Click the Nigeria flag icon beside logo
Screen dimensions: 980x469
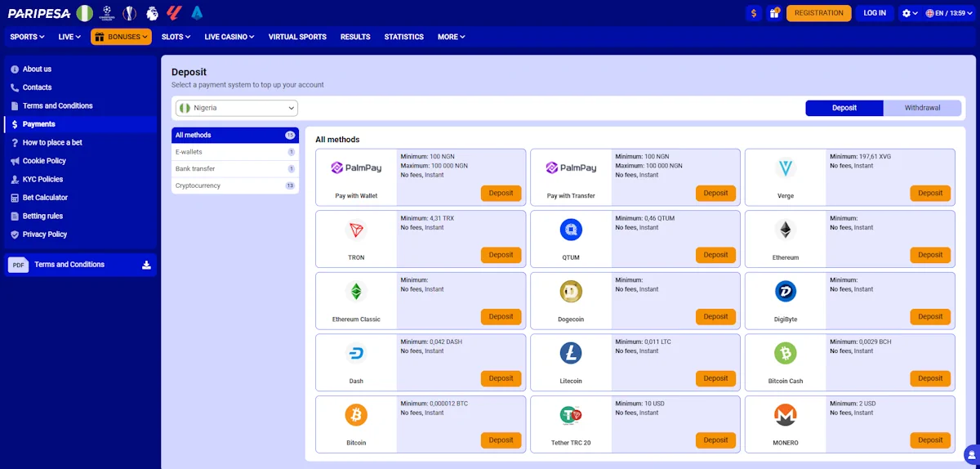85,13
